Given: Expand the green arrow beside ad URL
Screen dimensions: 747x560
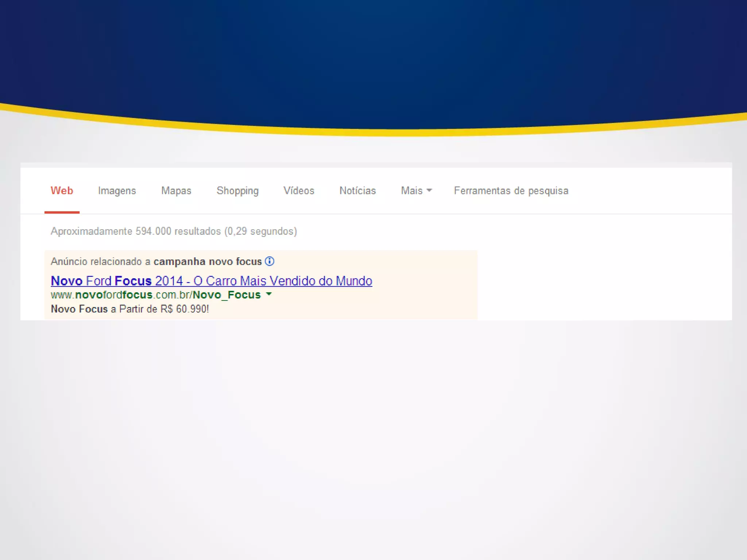Looking at the screenshot, I should pyautogui.click(x=269, y=294).
